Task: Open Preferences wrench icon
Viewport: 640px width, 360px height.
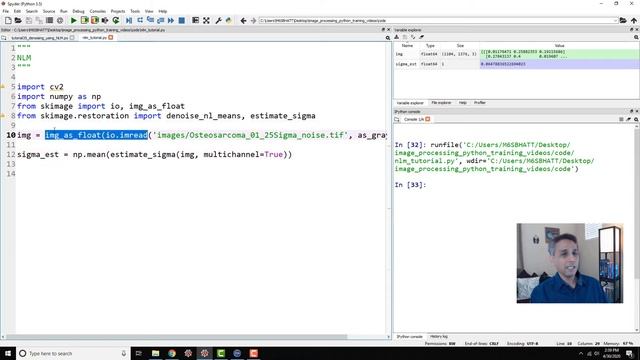Action: (218, 20)
